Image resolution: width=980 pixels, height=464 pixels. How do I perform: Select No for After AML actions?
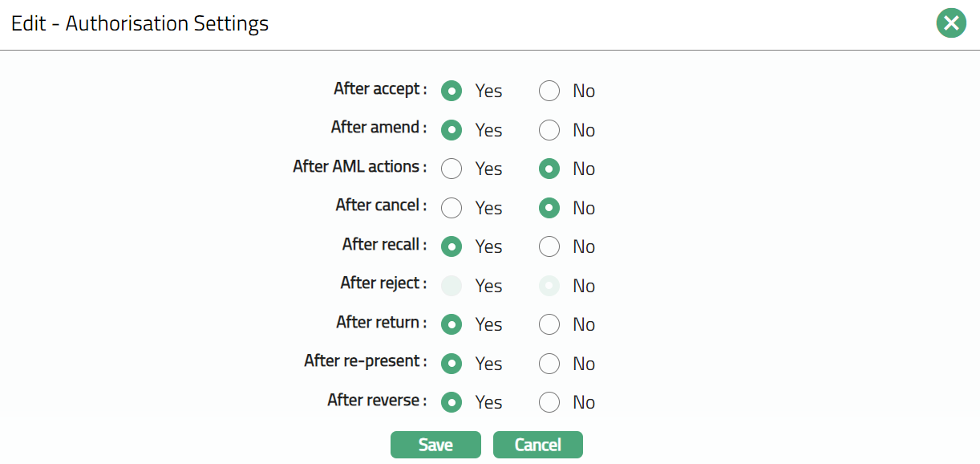tap(549, 169)
